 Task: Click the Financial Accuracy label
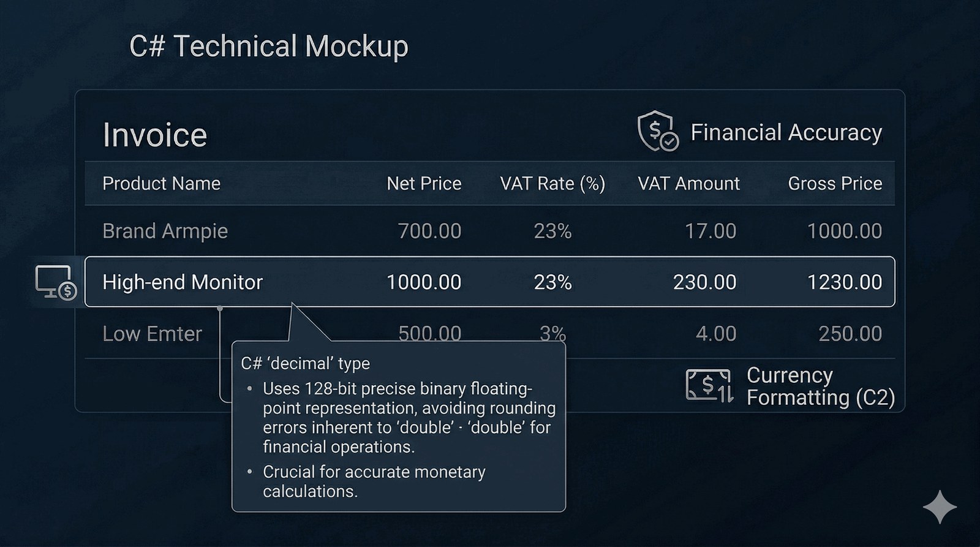click(x=786, y=132)
